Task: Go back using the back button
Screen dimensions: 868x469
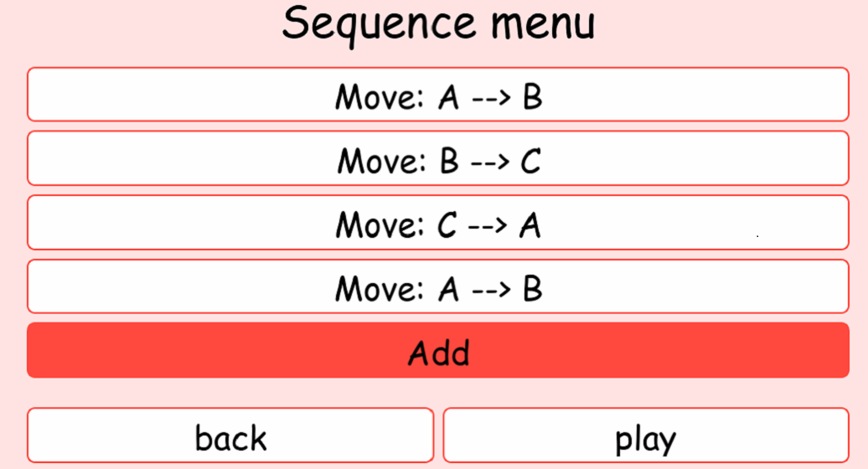Action: click(x=230, y=436)
